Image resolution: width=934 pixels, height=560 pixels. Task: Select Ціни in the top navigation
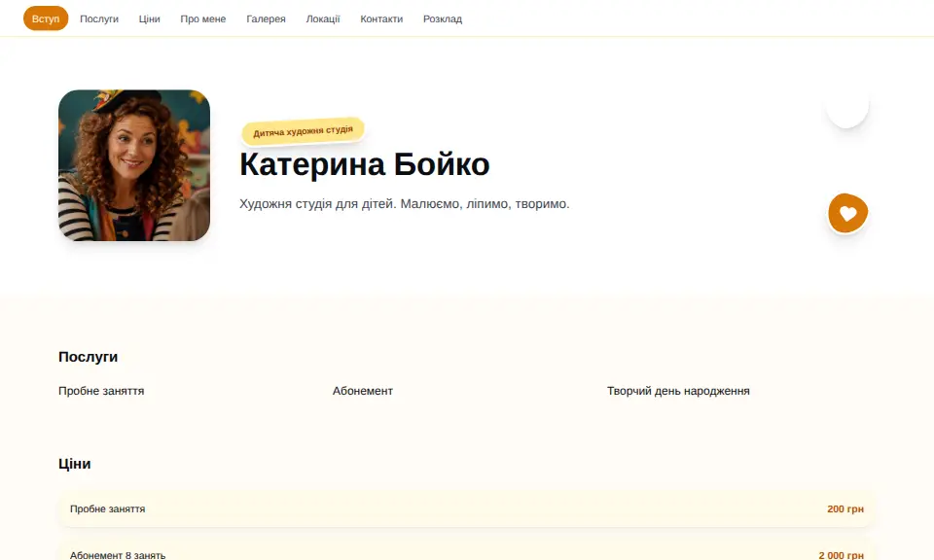pos(150,19)
